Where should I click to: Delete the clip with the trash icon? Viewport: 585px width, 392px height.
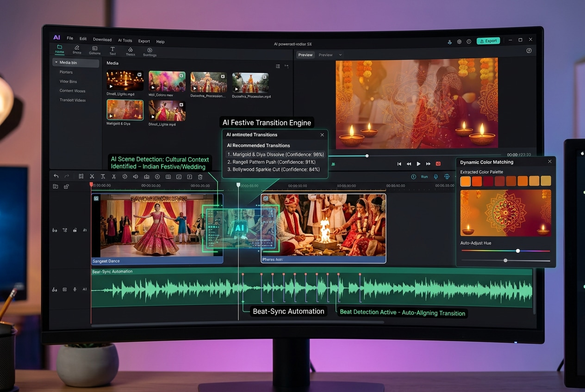point(200,177)
